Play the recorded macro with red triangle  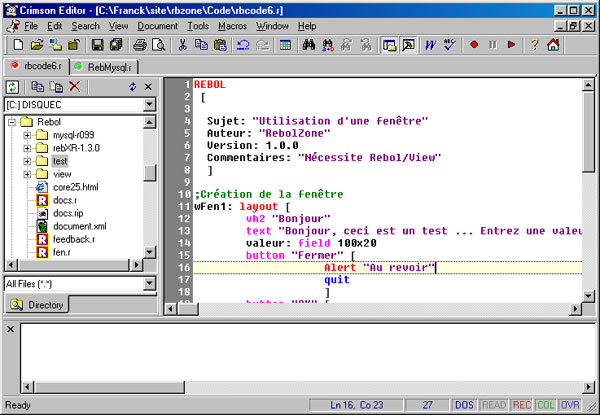click(x=511, y=45)
